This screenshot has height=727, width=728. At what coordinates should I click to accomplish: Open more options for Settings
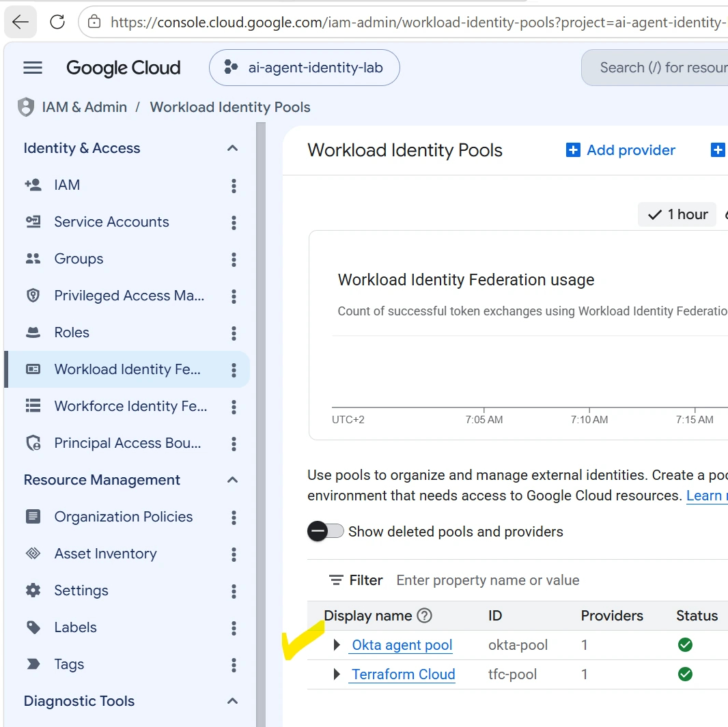coord(234,591)
